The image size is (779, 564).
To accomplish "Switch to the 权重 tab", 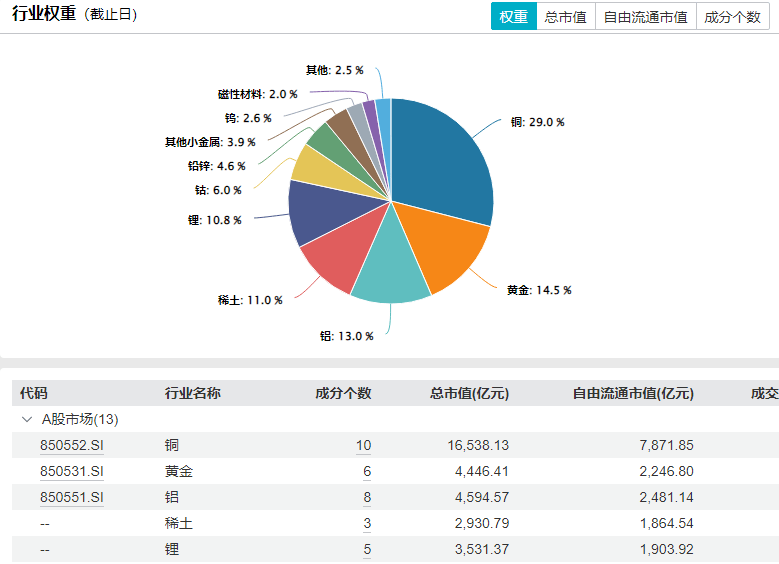I will coord(513,17).
